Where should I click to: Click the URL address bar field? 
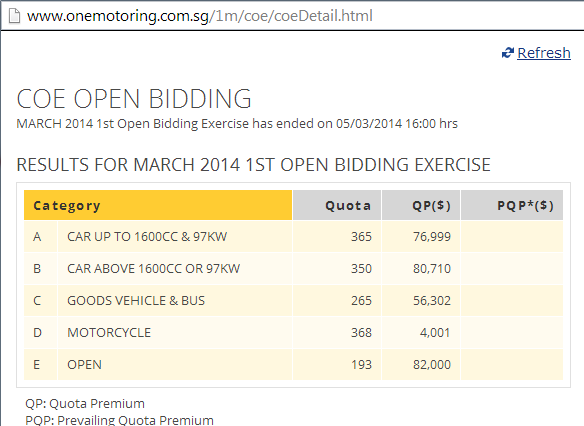pos(292,16)
